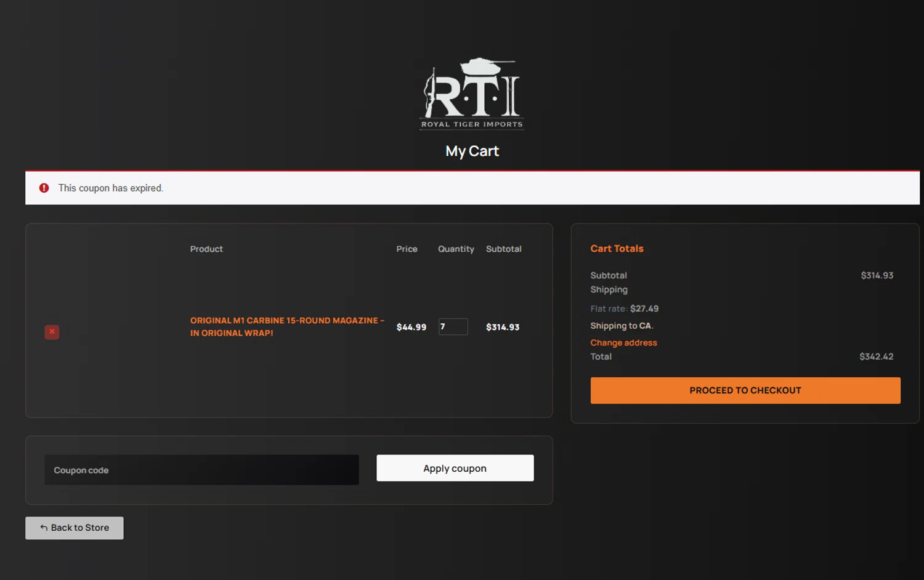Click the Quantity column header
The height and width of the screenshot is (580, 924).
[456, 249]
